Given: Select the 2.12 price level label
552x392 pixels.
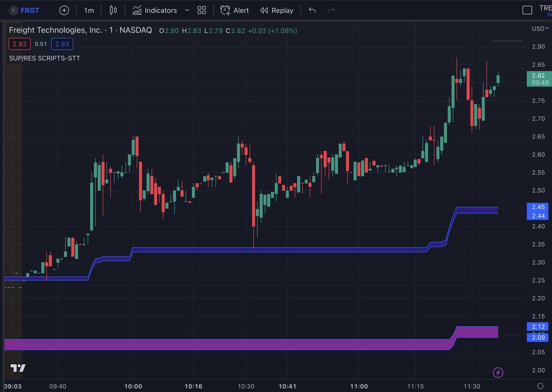Looking at the screenshot, I should [x=538, y=327].
